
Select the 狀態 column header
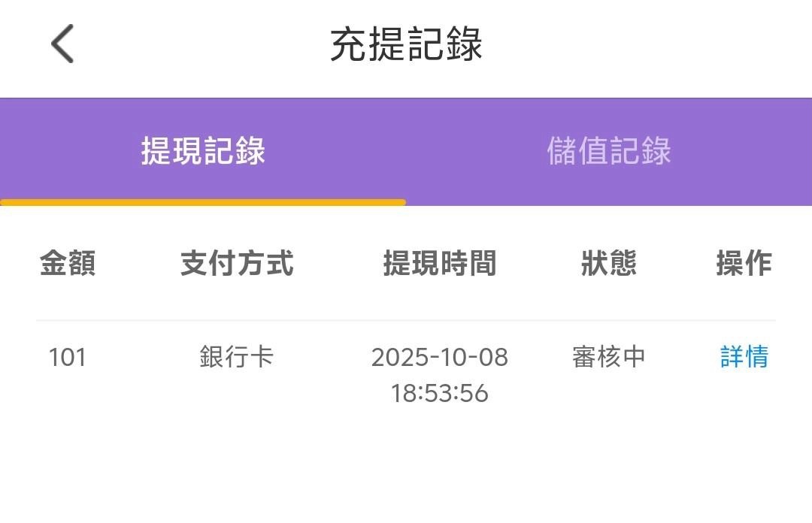[608, 264]
